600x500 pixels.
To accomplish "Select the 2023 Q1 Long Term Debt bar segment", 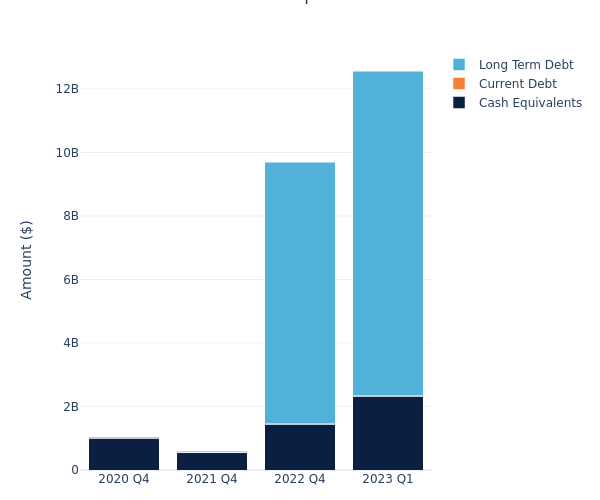I will [388, 233].
